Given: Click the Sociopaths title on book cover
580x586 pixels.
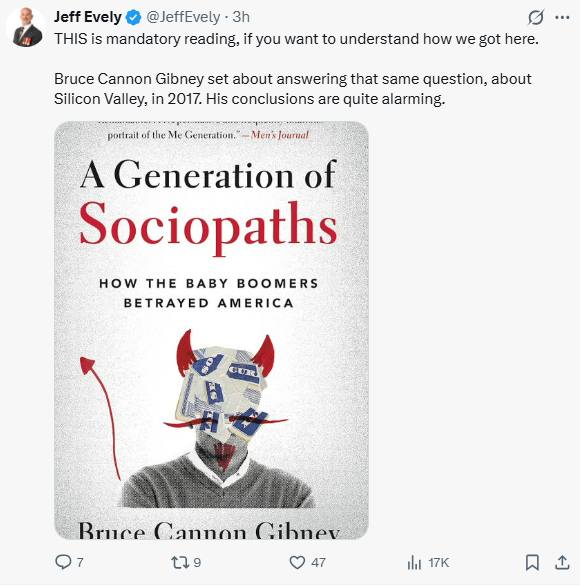Looking at the screenshot, I should point(209,225).
